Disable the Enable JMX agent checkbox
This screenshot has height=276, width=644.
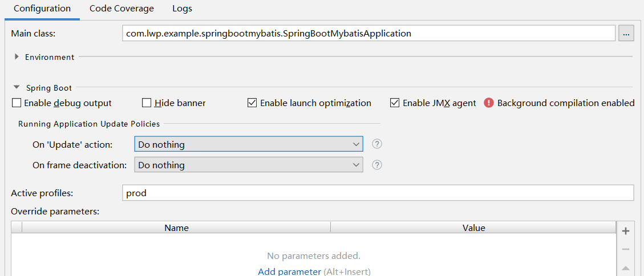click(395, 103)
